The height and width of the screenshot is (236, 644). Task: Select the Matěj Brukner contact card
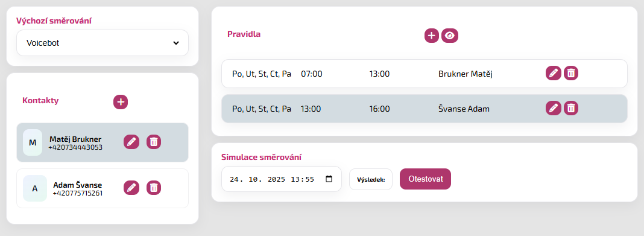tap(103, 142)
